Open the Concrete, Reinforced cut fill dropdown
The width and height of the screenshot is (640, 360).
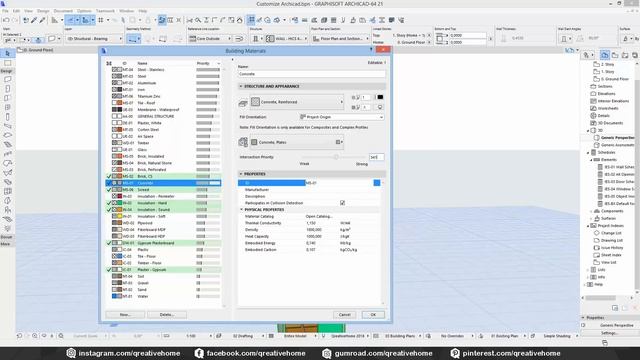click(x=297, y=102)
